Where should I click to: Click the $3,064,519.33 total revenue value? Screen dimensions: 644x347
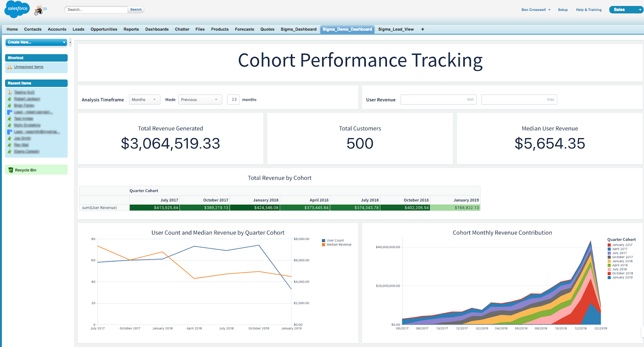pyautogui.click(x=171, y=144)
